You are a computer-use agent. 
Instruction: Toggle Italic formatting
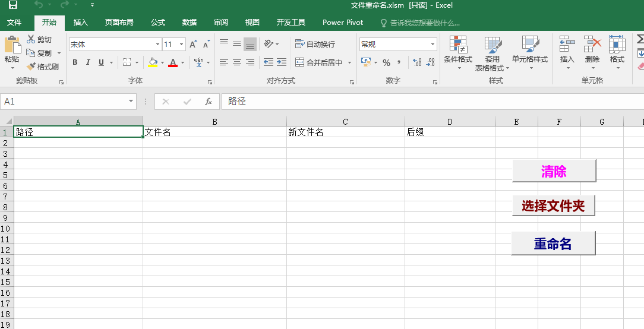(x=88, y=62)
